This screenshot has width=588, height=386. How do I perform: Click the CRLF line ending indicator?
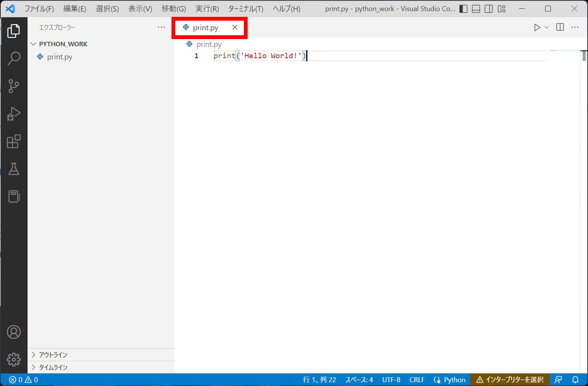click(x=417, y=379)
